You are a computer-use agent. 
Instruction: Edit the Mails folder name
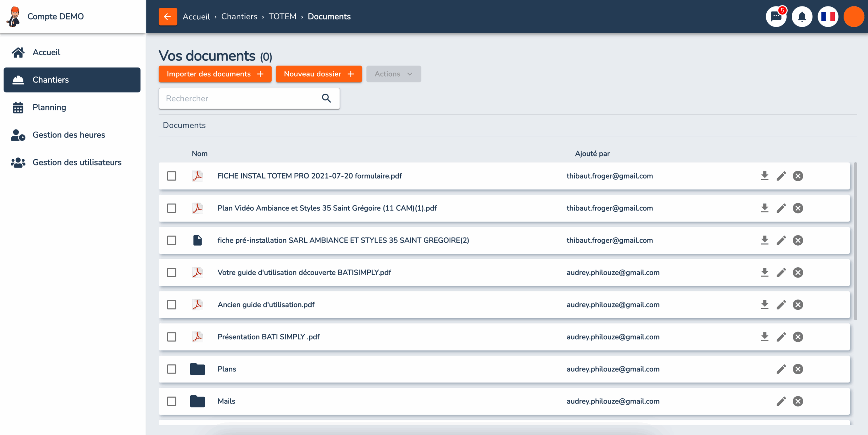click(781, 401)
